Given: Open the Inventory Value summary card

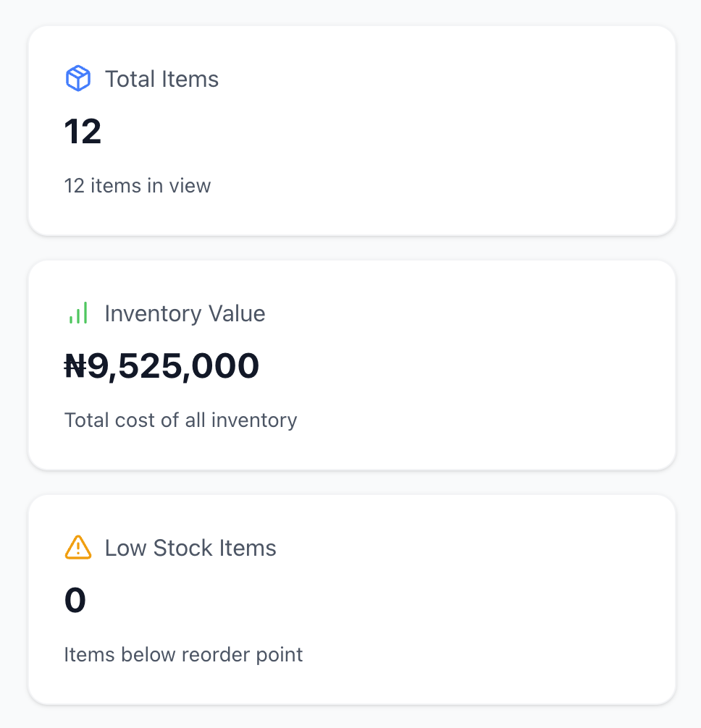Looking at the screenshot, I should (x=352, y=365).
